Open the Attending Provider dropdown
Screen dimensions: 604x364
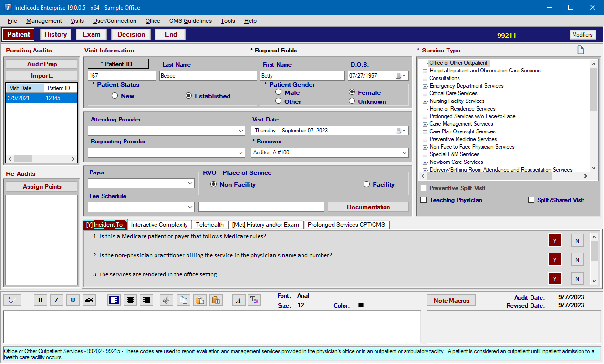pos(240,131)
